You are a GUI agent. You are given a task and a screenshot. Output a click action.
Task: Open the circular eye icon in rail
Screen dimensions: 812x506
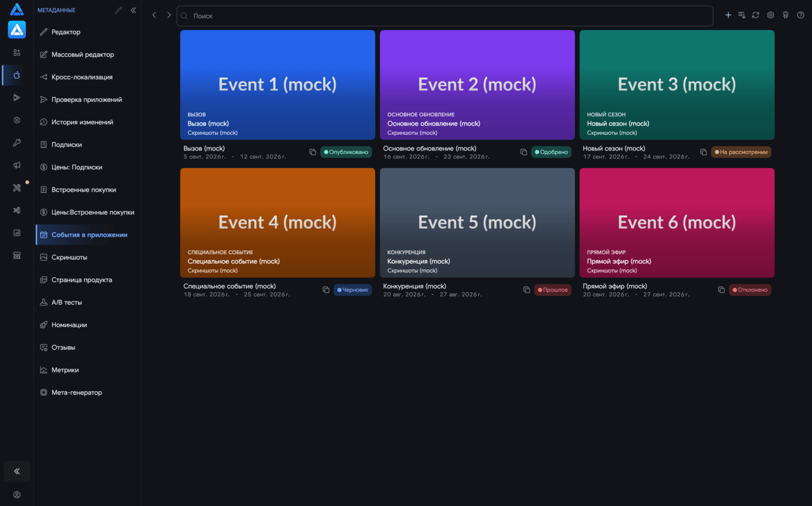pyautogui.click(x=17, y=120)
